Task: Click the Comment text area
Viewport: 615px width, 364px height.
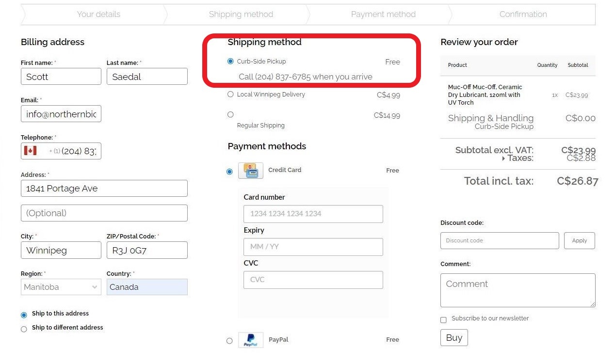Action: 518,290
